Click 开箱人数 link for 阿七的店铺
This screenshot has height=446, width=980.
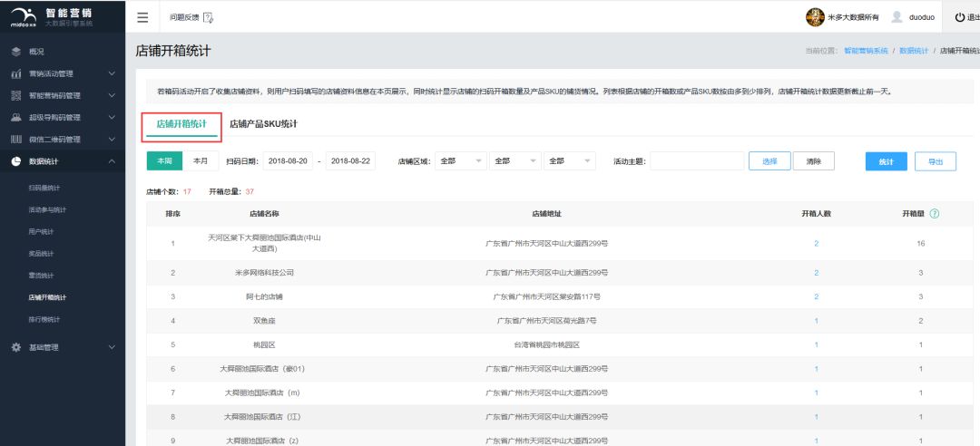(x=817, y=296)
